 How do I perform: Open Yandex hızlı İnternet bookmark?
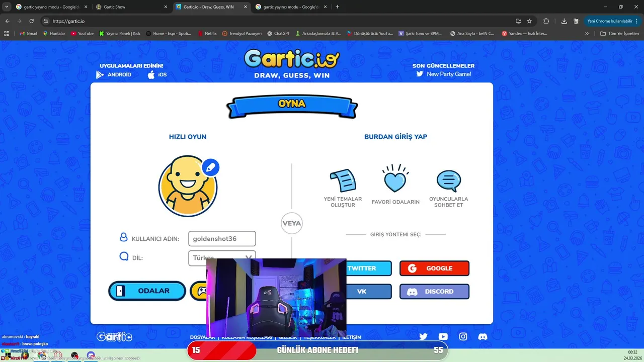tap(525, 34)
